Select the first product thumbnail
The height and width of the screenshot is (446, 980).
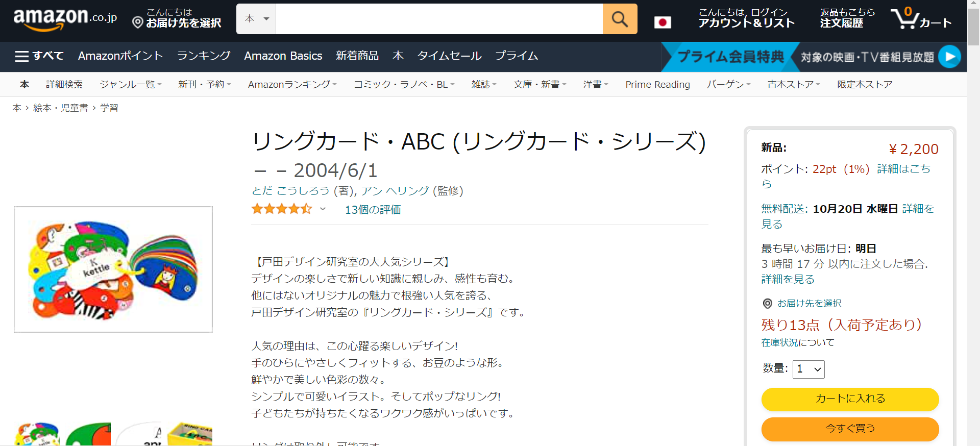tap(37, 434)
